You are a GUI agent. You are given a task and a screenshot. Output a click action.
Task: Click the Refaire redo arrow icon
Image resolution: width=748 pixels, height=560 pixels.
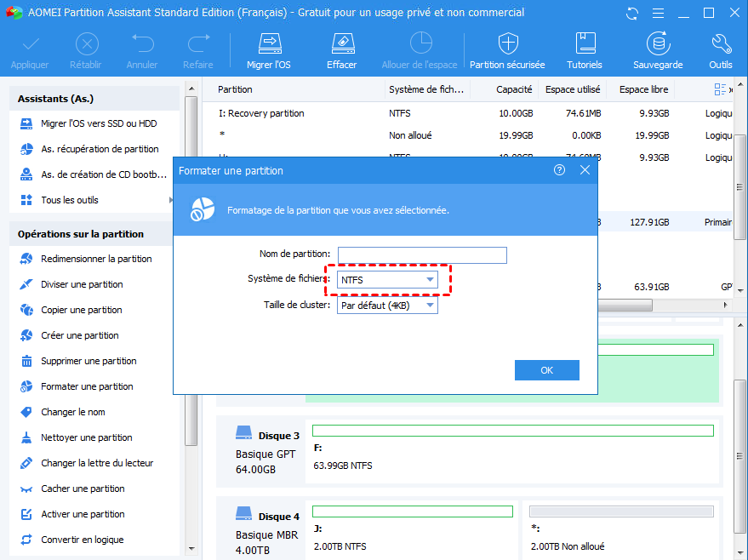coord(198,43)
